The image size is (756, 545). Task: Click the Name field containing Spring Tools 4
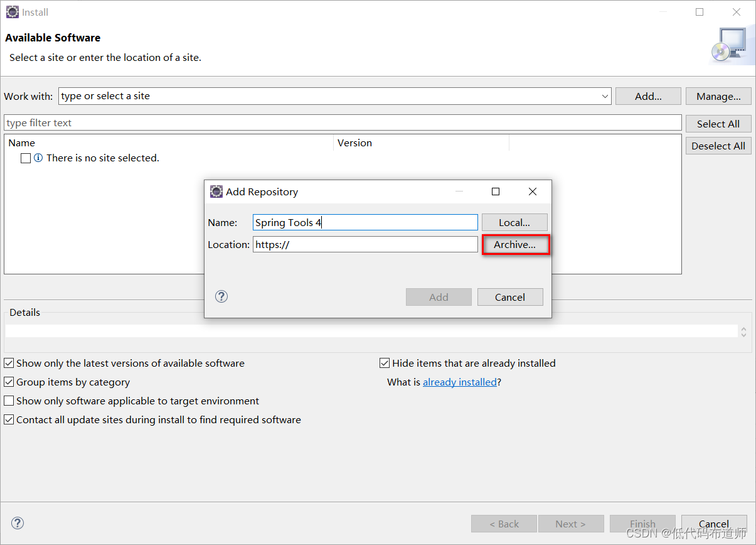(366, 222)
